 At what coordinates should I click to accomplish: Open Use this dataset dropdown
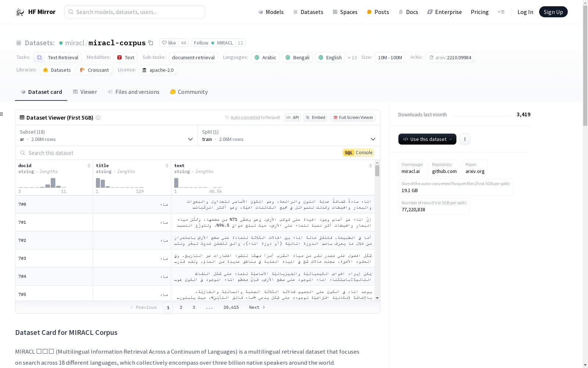[x=427, y=139]
